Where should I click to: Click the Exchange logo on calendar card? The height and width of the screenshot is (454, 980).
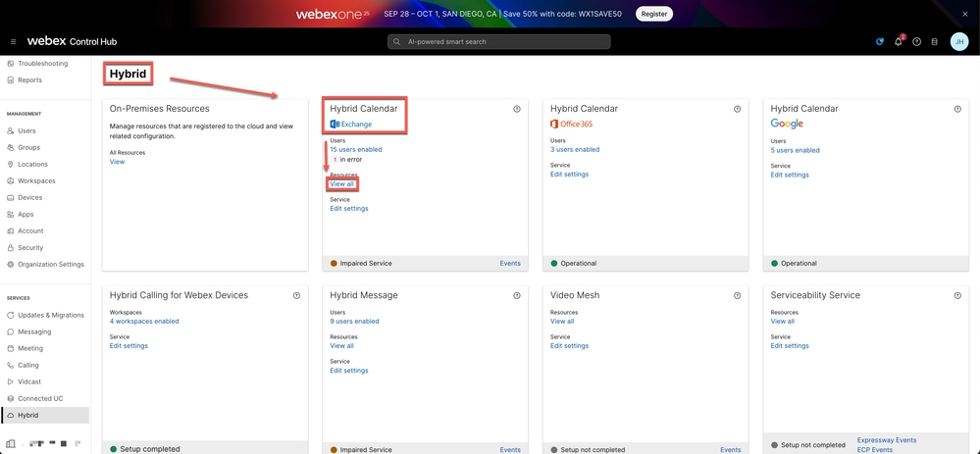click(350, 125)
